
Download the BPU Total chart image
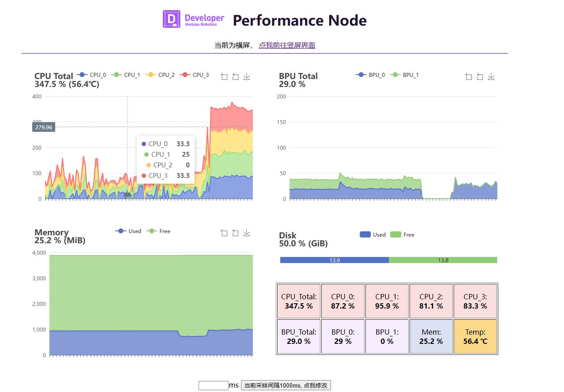[x=491, y=77]
